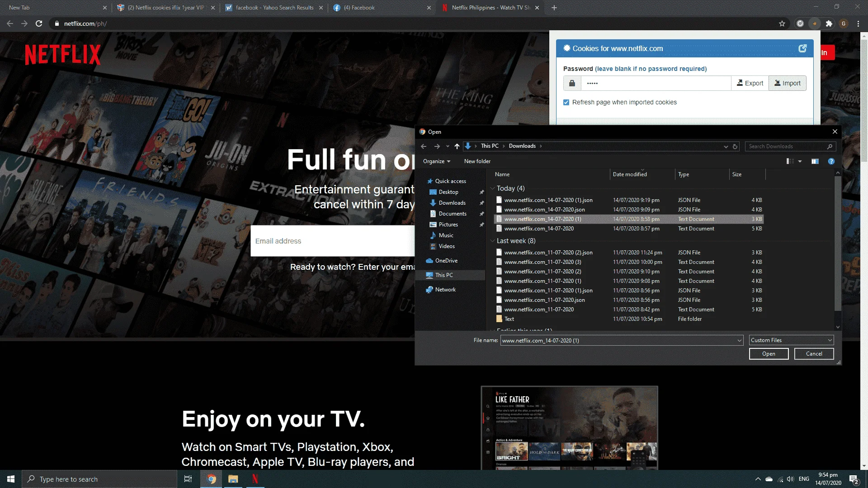Screen dimensions: 868x488
Task: Click the Export cookies button
Action: pyautogui.click(x=750, y=83)
